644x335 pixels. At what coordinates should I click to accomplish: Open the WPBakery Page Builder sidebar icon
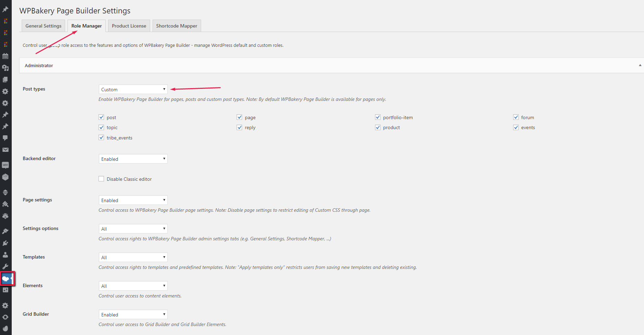coord(6,279)
